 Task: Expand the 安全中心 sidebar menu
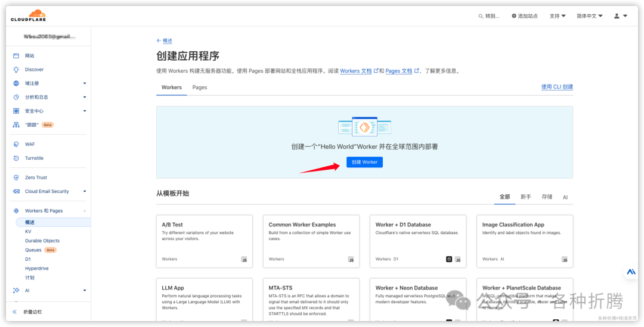click(x=85, y=111)
